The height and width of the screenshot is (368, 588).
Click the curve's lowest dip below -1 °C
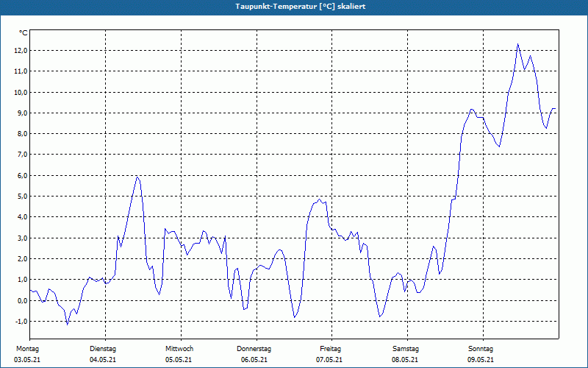[x=67, y=325]
